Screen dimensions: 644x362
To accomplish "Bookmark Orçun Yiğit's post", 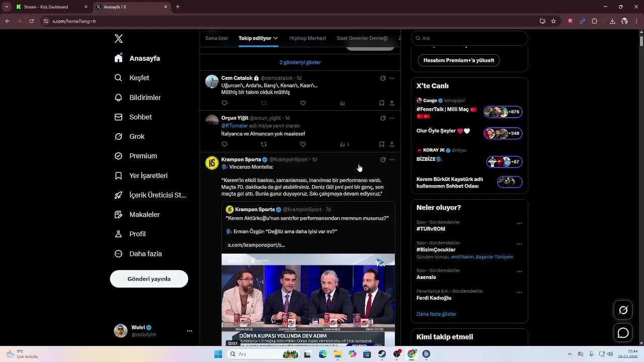I will tap(382, 144).
